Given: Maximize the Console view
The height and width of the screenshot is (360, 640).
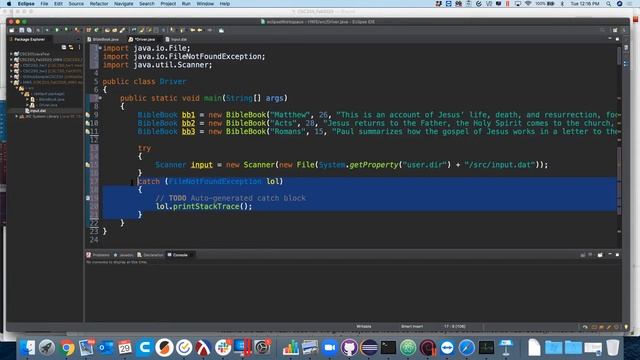Looking at the screenshot, I should click(617, 255).
